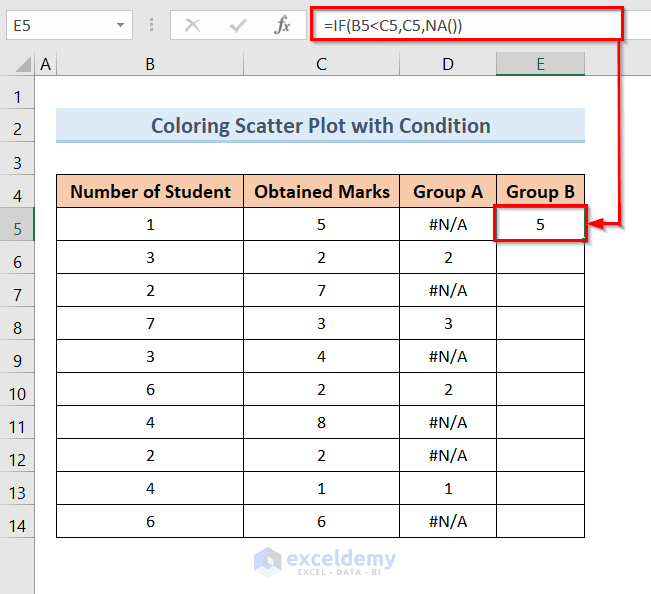Screen dimensions: 651x594
Task: Open the Insert Function fx dialog
Action: (x=283, y=26)
